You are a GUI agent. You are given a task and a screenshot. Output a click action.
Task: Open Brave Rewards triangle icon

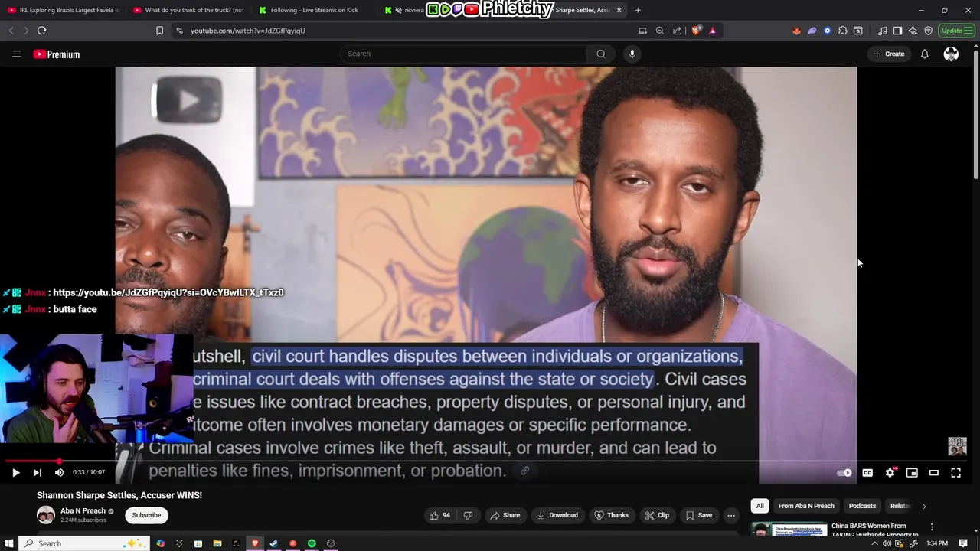pos(712,31)
